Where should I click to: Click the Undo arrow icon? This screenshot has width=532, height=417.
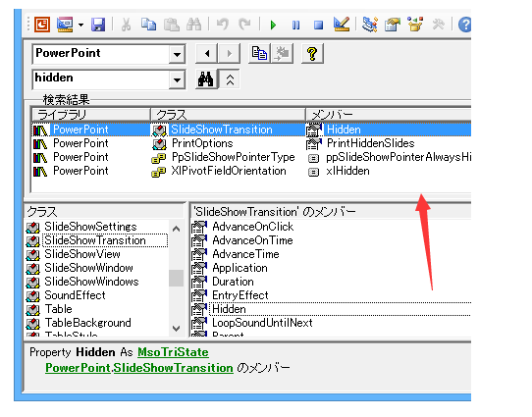[222, 25]
